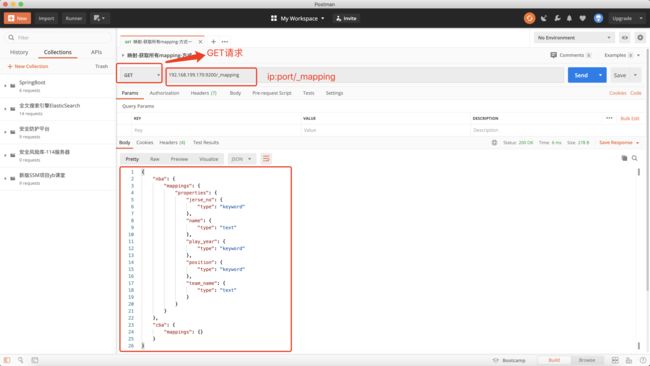The height and width of the screenshot is (366, 650).
Task: Click the Bulk Edit link
Action: 630,119
